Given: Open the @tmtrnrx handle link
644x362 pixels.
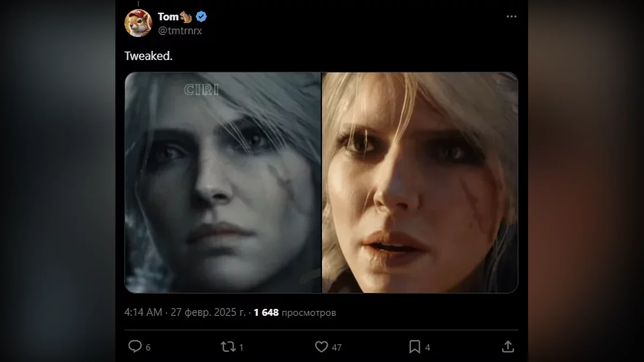Looking at the screenshot, I should tap(180, 31).
